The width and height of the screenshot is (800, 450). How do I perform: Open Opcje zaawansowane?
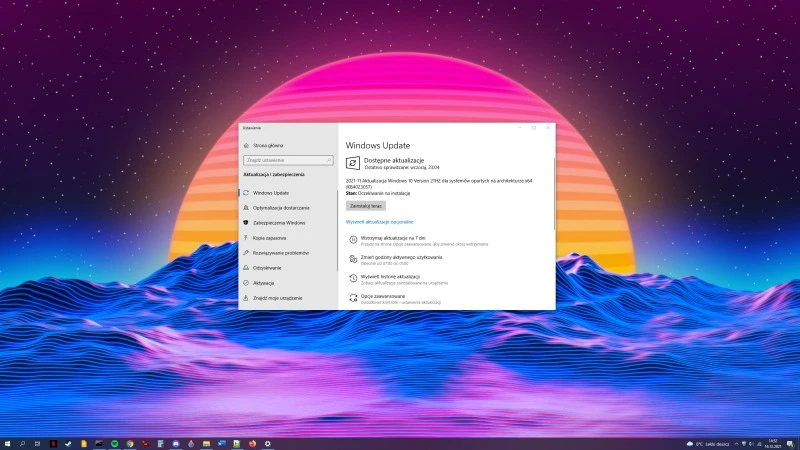click(x=383, y=296)
